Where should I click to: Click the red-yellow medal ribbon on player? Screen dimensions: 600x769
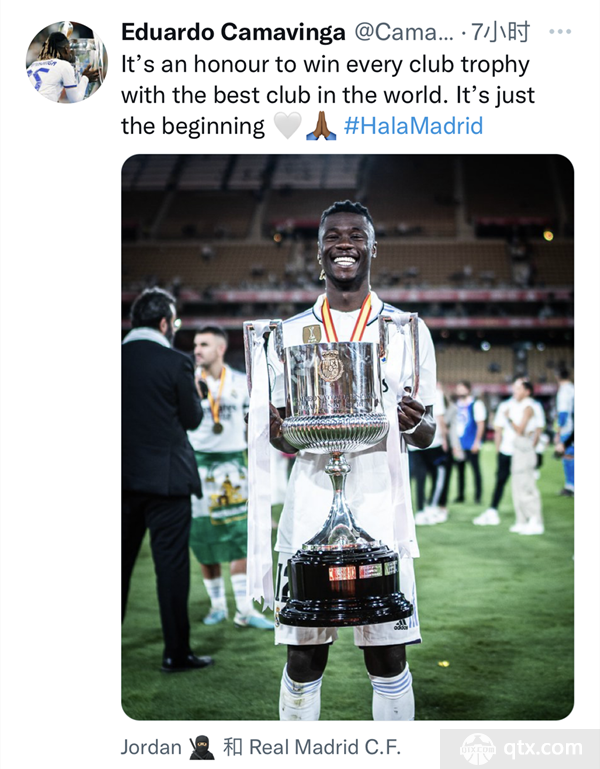[x=346, y=319]
